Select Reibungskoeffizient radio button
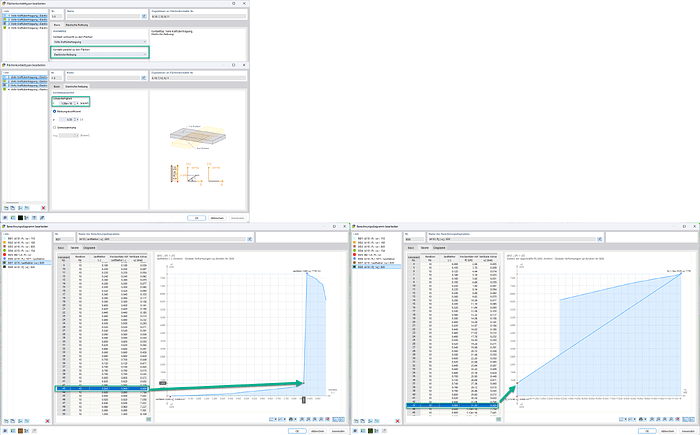700x435 pixels. (x=54, y=111)
